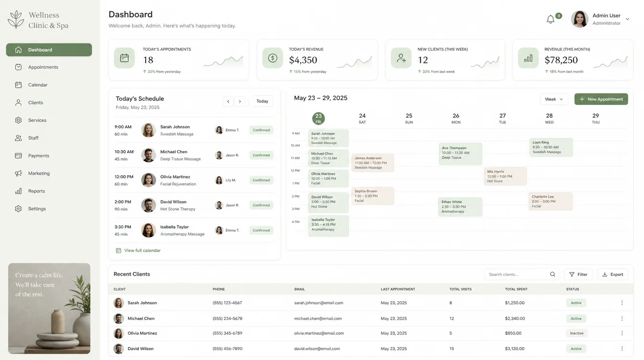Open Liam King Swedish Massage calendar event

[551, 147]
